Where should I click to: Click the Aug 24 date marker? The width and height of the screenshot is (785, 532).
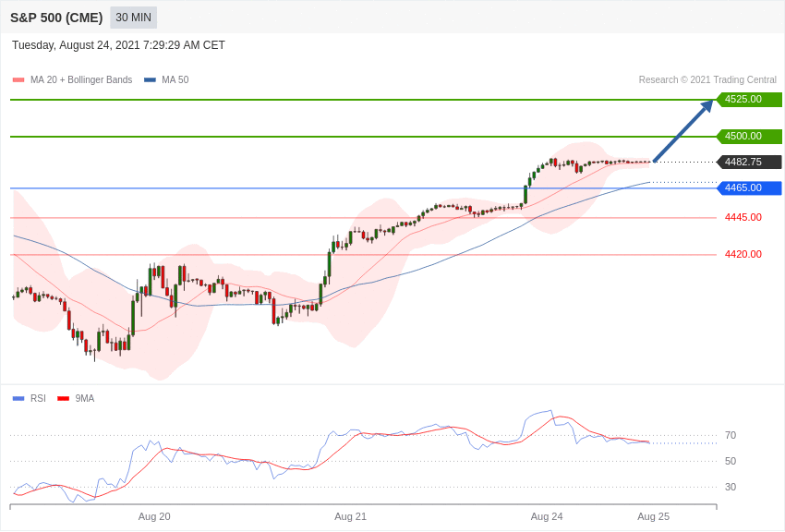tap(547, 516)
